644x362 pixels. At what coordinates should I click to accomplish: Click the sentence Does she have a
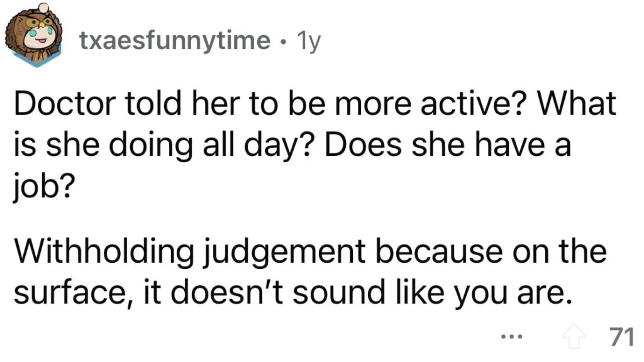tap(448, 145)
